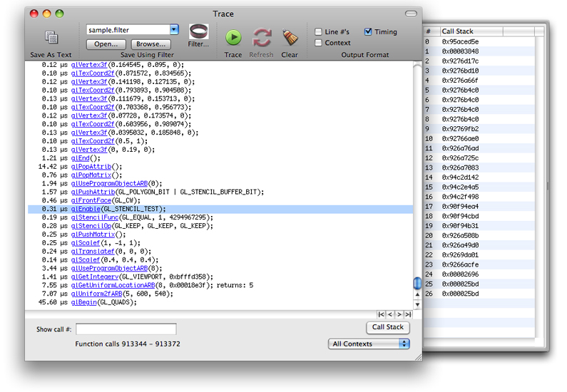This screenshot has width=567, height=392.
Task: Expand the All Contexts popup menu
Action: click(x=369, y=344)
